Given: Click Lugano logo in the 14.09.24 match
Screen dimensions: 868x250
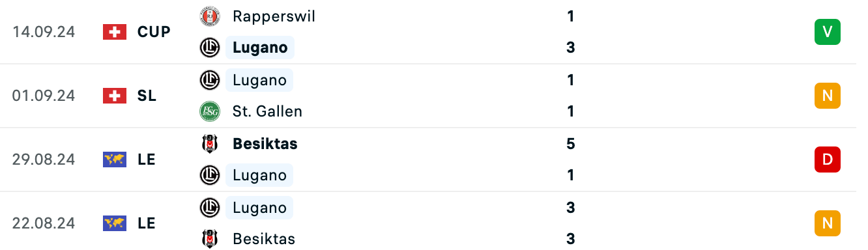Looking at the screenshot, I should click(x=210, y=48).
